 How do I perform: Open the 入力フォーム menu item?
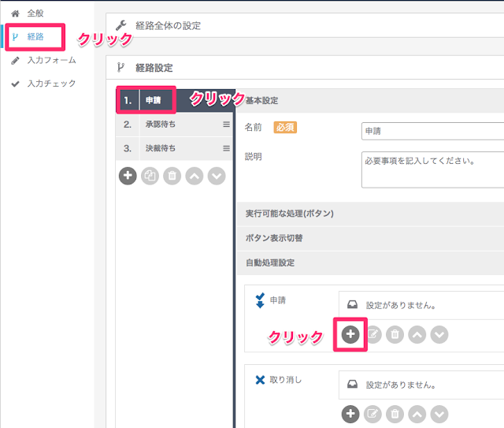(51, 60)
